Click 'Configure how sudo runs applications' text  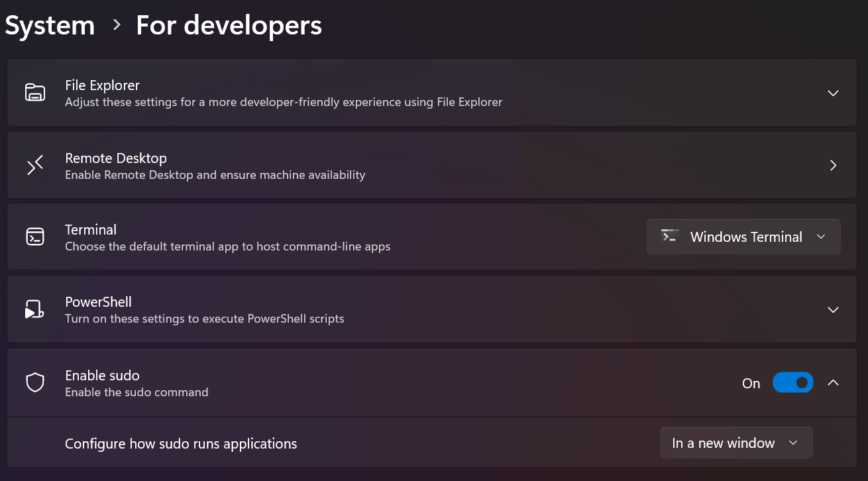181,444
